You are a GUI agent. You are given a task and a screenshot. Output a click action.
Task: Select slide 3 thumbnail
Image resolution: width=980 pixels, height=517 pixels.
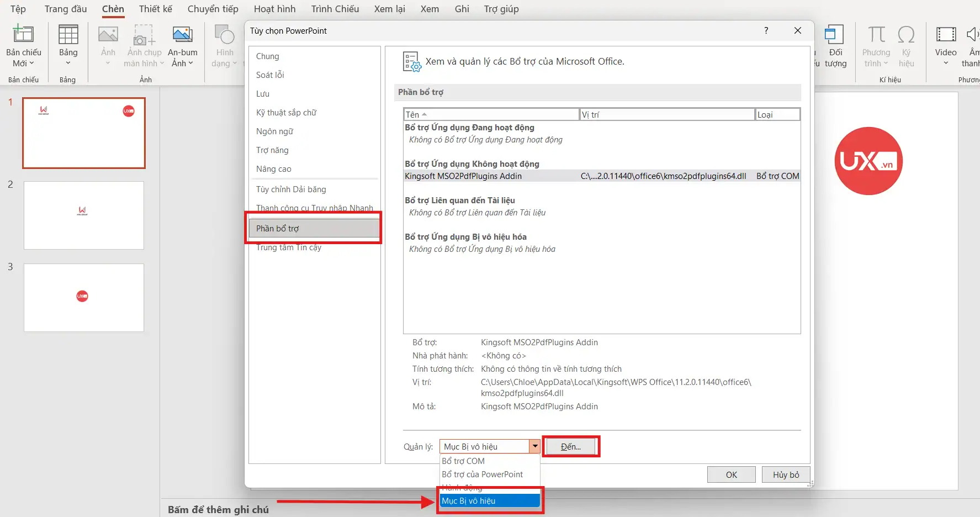83,297
